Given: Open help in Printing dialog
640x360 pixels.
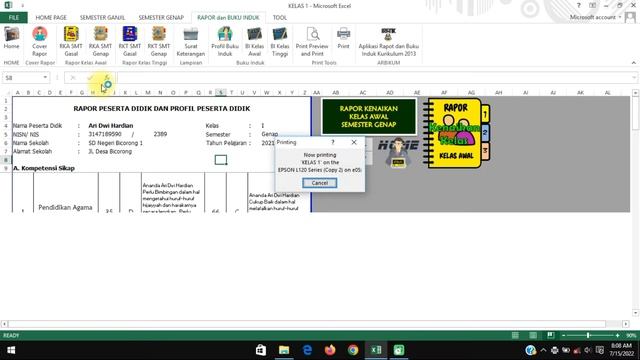Looking at the screenshot, I should click(333, 142).
